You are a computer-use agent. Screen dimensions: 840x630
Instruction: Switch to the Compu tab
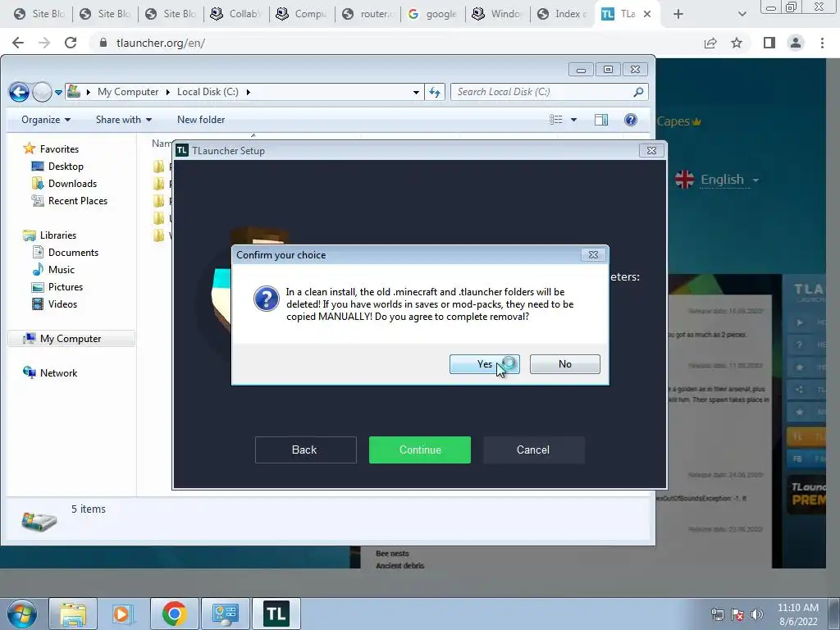302,14
